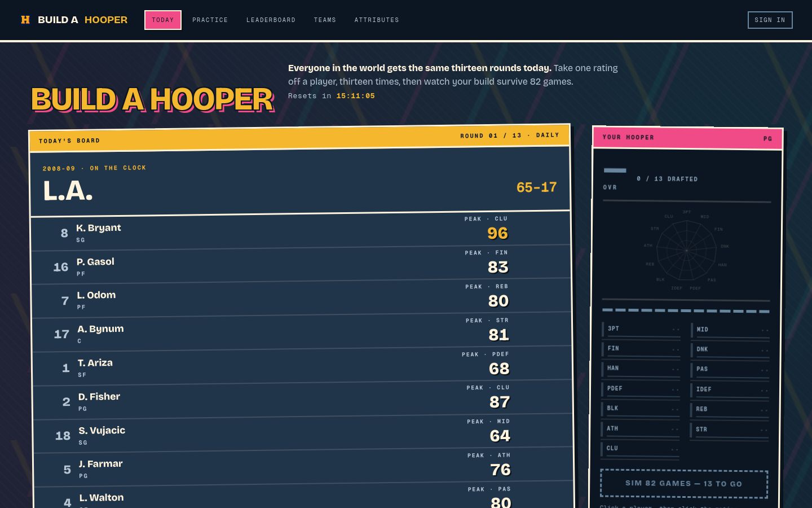Click Sim 82 Games button
812x508 pixels.
coord(684,484)
